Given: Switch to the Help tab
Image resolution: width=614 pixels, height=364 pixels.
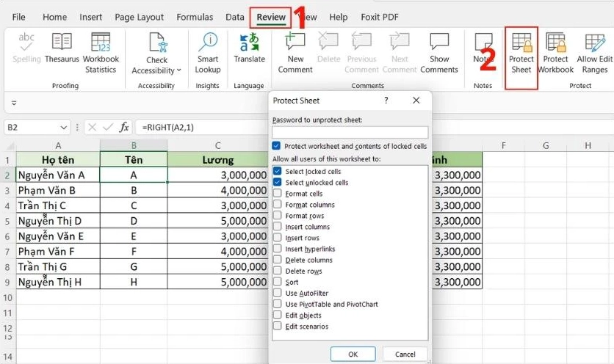Looking at the screenshot, I should pyautogui.click(x=339, y=17).
